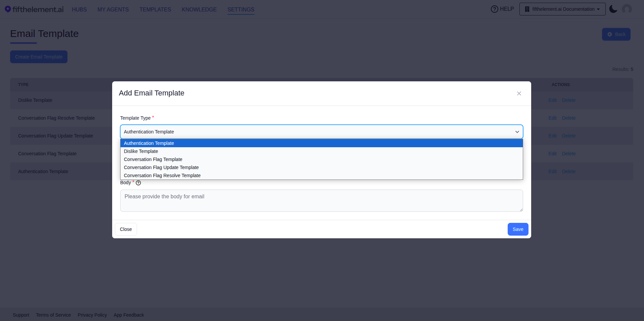Open Terms of Service footer link
The width and height of the screenshot is (644, 321).
pos(53,315)
